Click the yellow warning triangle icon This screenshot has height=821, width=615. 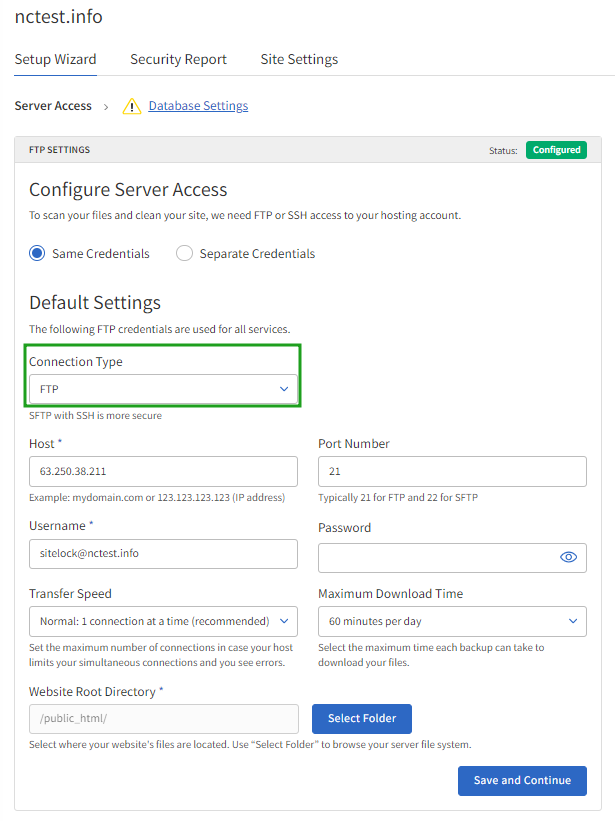131,106
